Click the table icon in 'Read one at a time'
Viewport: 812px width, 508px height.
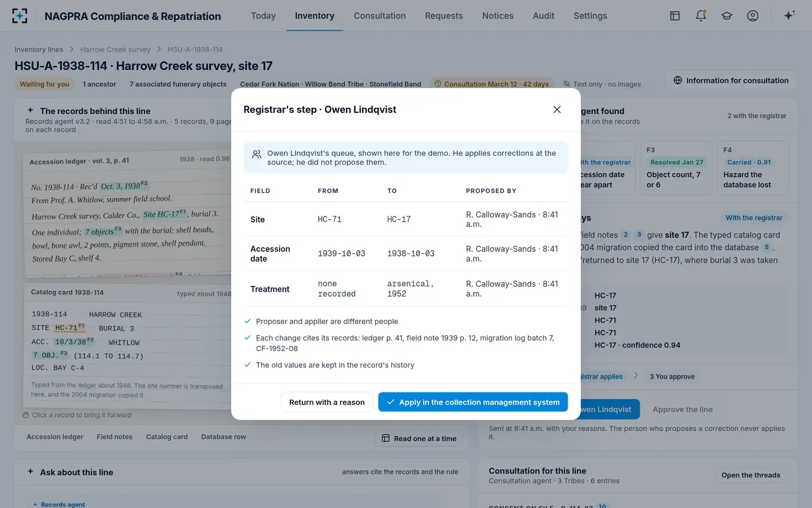pyautogui.click(x=386, y=438)
